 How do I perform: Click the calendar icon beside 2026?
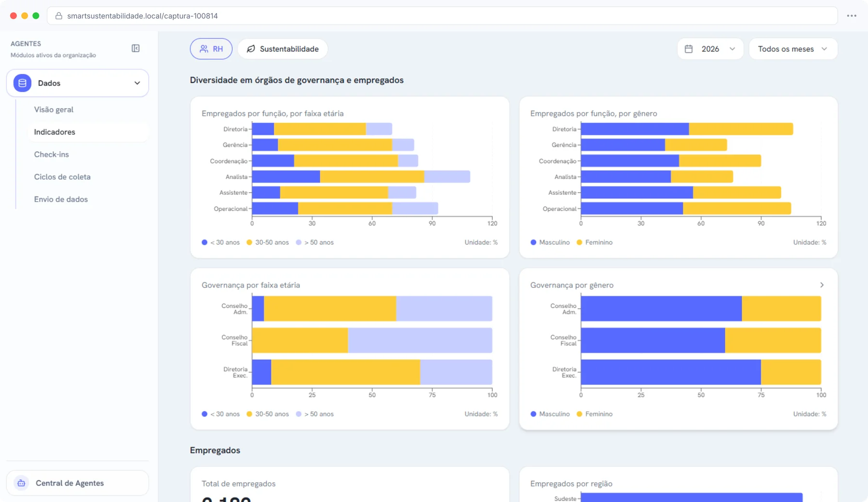(689, 49)
